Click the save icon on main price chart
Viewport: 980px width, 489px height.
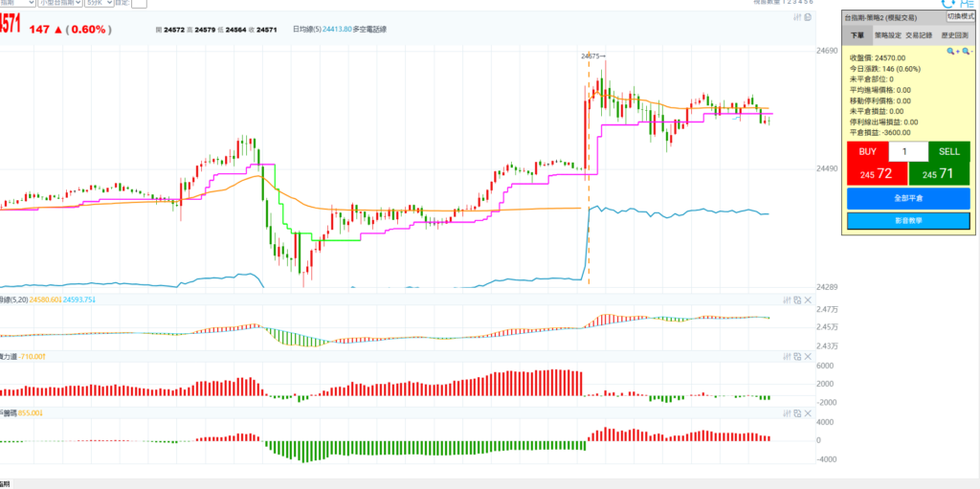[807, 16]
